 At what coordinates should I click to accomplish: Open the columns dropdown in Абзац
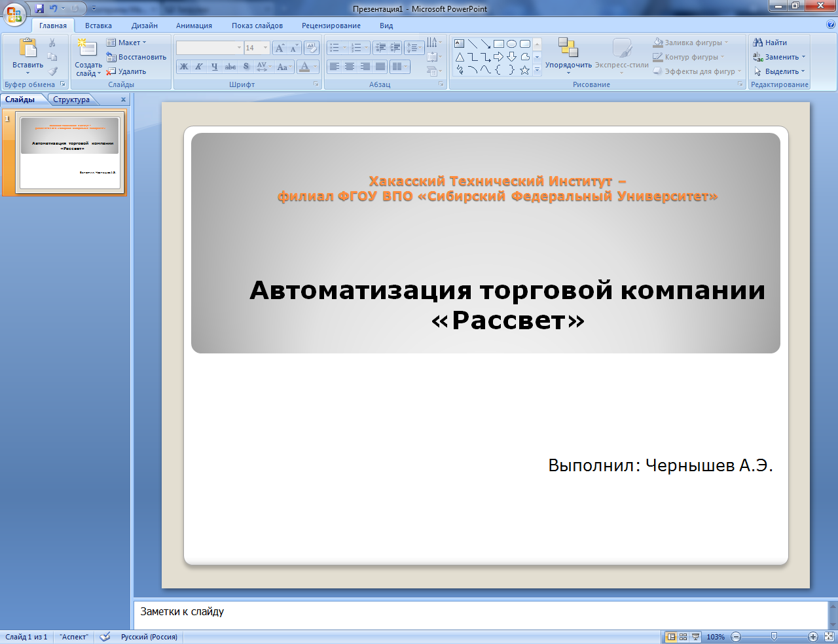(x=399, y=67)
